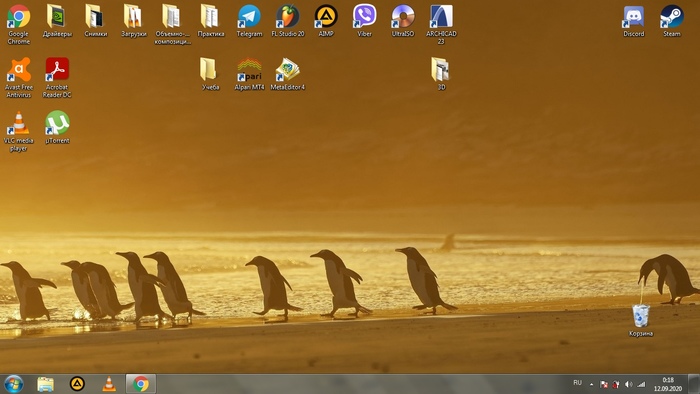This screenshot has height=394, width=700.
Task: Click the speaker volume tray icon
Action: pyautogui.click(x=629, y=384)
